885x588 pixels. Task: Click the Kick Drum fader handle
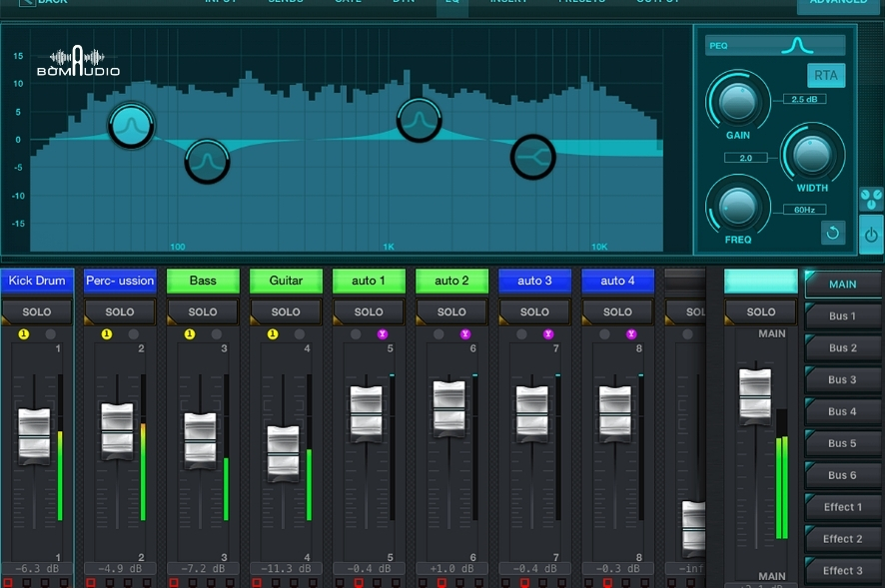coord(34,436)
